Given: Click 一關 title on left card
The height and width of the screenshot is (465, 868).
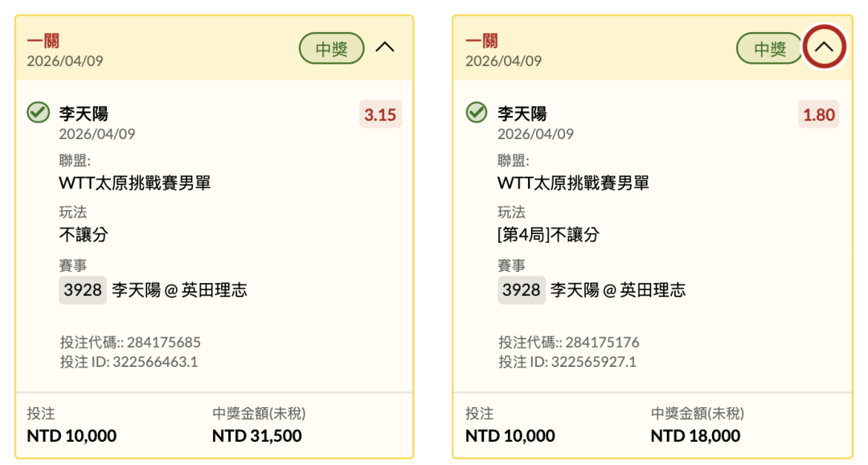Looking at the screenshot, I should tap(43, 41).
